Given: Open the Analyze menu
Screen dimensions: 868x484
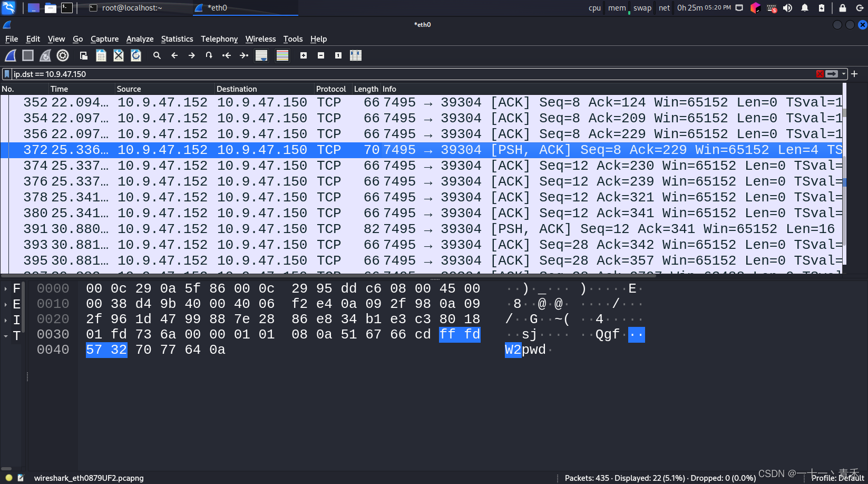Looking at the screenshot, I should click(x=140, y=39).
